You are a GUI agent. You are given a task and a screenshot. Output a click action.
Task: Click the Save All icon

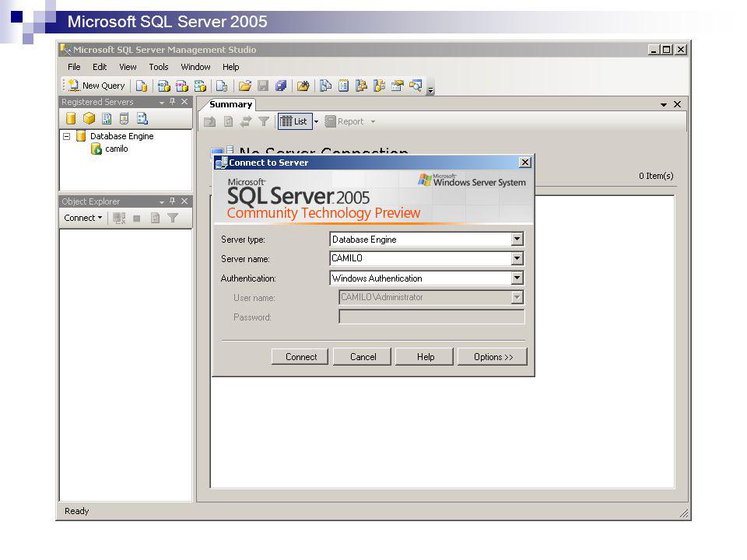pos(281,86)
